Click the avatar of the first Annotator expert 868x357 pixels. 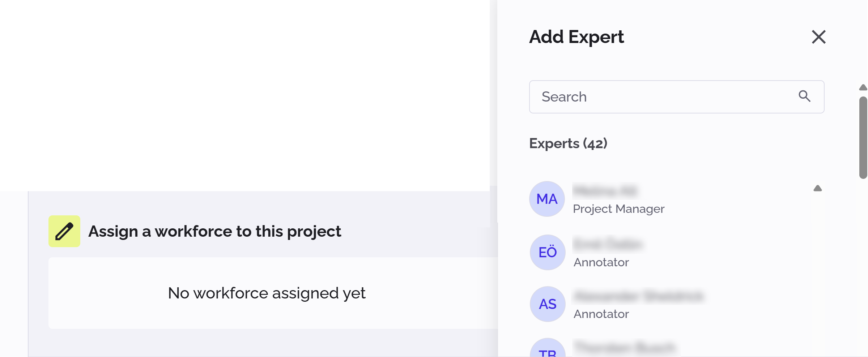click(547, 252)
